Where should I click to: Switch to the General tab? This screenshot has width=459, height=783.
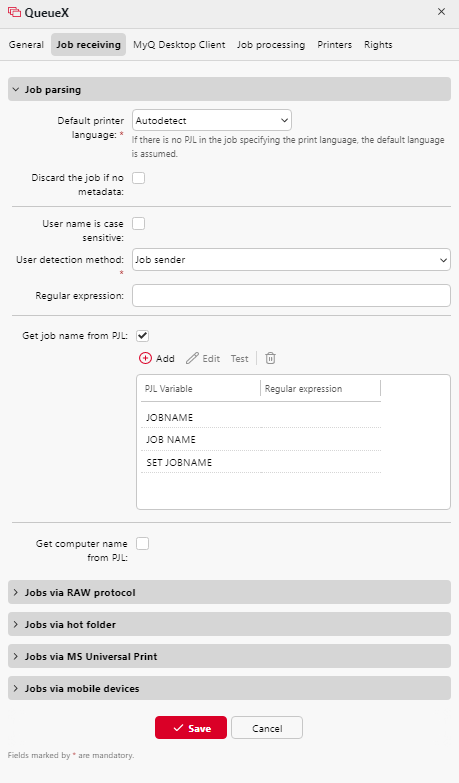(26, 44)
